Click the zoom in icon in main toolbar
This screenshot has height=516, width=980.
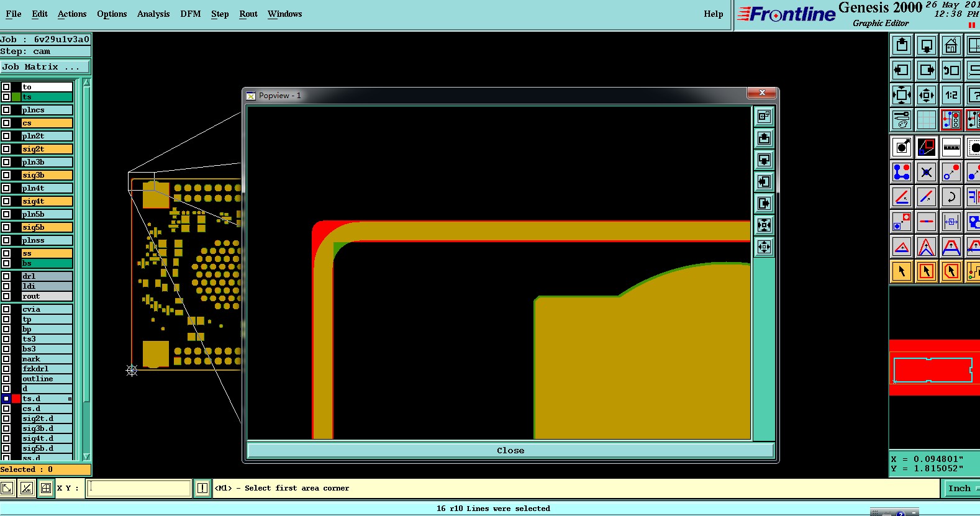click(902, 95)
